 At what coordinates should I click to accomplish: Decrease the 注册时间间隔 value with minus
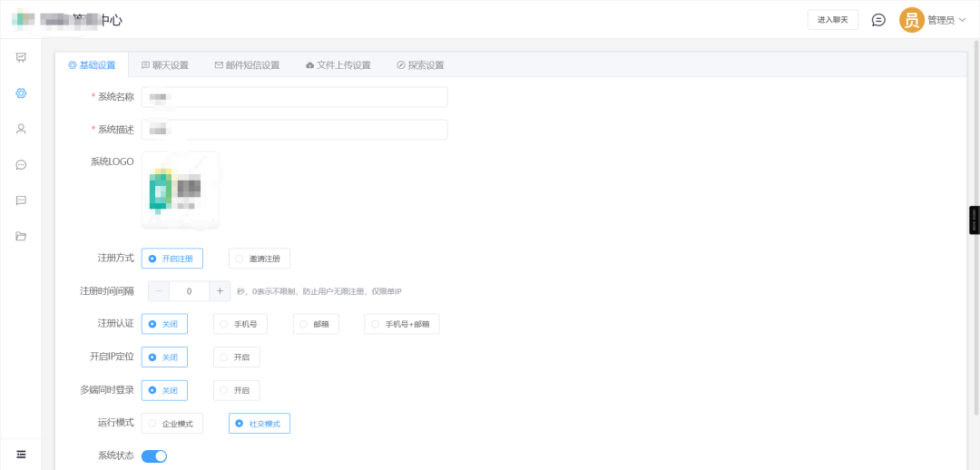159,291
